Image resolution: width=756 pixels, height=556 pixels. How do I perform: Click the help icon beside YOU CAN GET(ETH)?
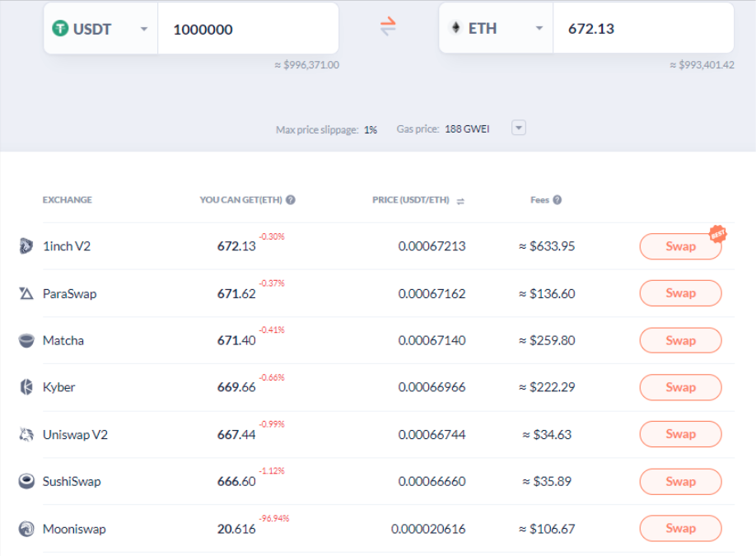coord(290,199)
